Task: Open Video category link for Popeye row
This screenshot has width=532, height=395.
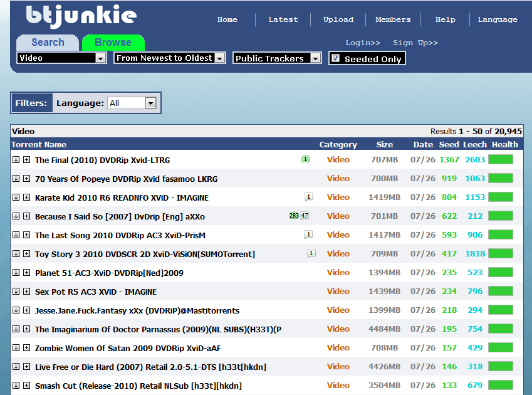Action: [338, 179]
